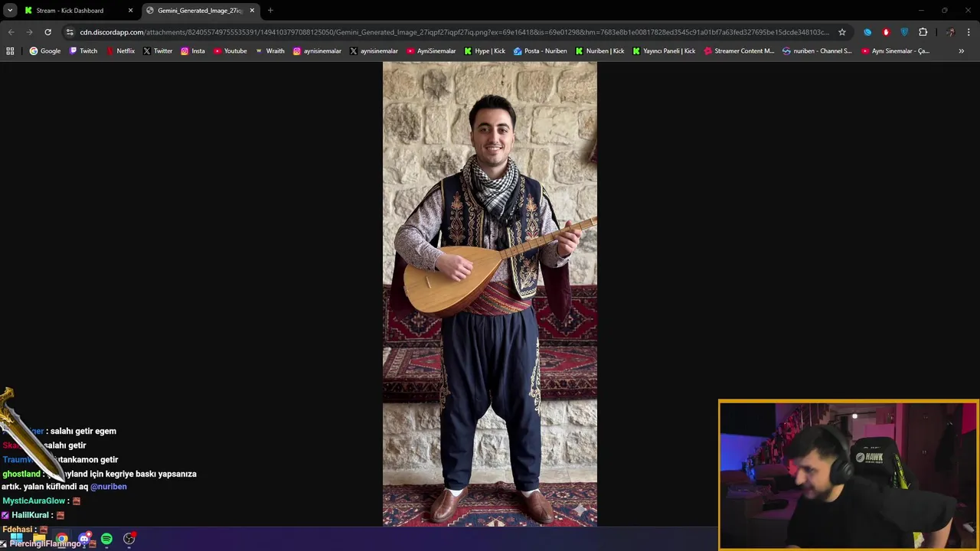Close the Gemini_Generated_Image tab

click(252, 11)
